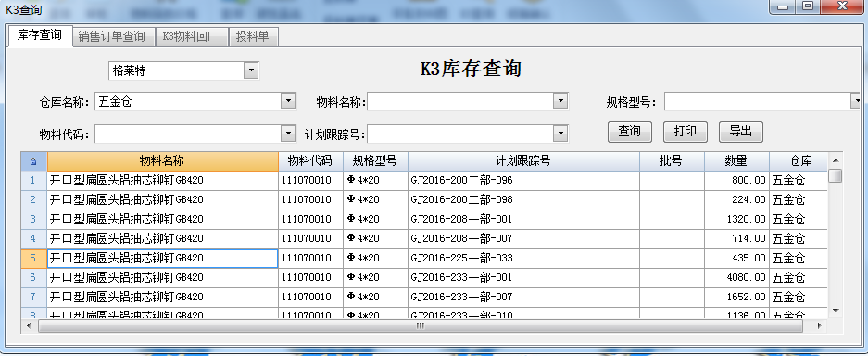Open the 物料名称 dropdown arrow

point(560,101)
